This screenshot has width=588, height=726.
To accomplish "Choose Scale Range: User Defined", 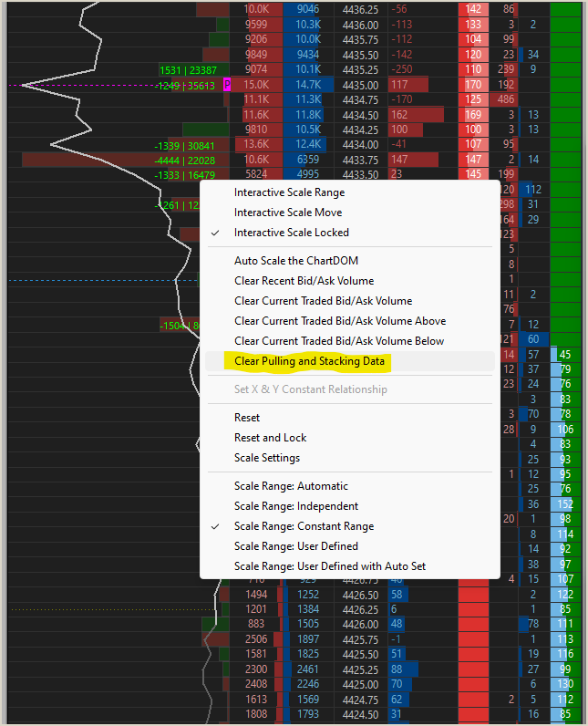I will point(350,546).
